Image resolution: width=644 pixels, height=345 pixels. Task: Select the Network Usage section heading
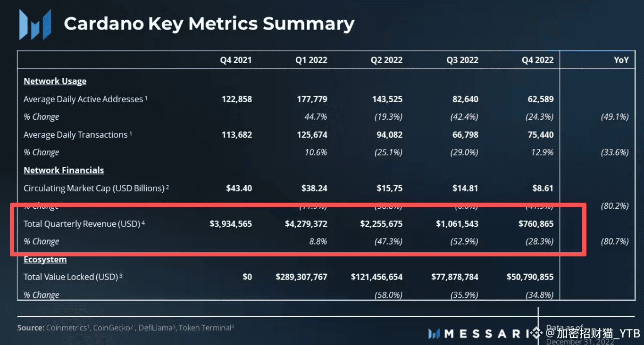coord(55,81)
